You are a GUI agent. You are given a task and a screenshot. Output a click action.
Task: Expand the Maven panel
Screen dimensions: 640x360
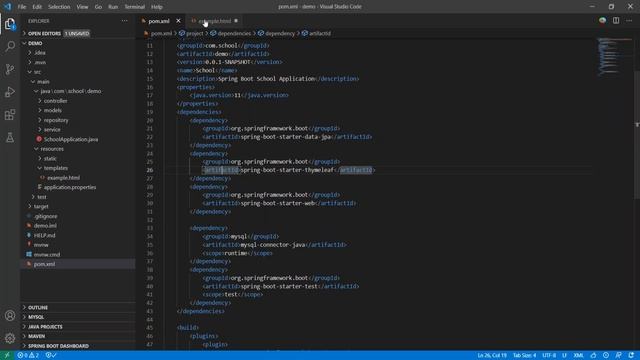click(x=78, y=336)
